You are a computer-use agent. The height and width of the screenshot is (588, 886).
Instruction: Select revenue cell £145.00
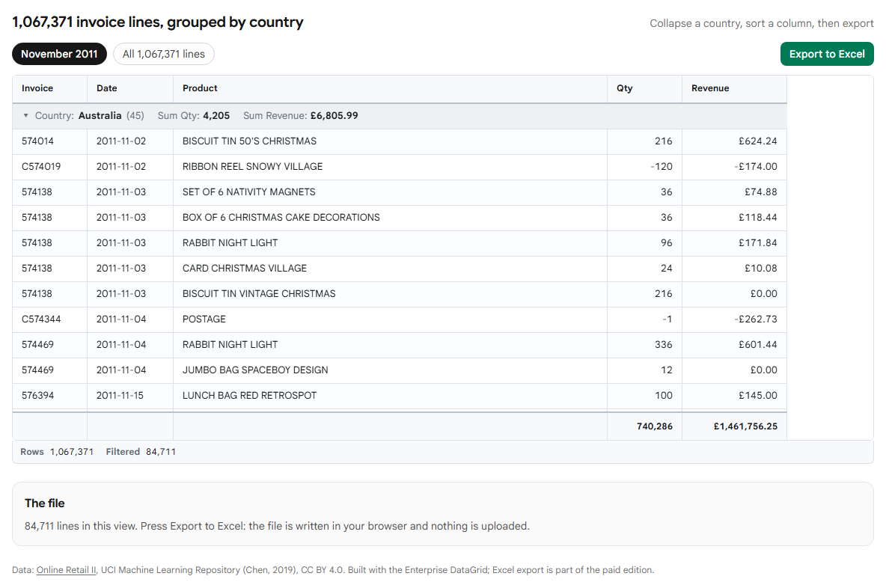[x=734, y=396]
